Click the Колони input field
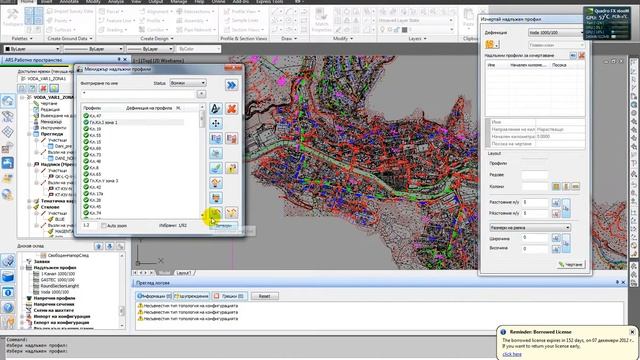The width and height of the screenshot is (640, 360). click(x=534, y=187)
